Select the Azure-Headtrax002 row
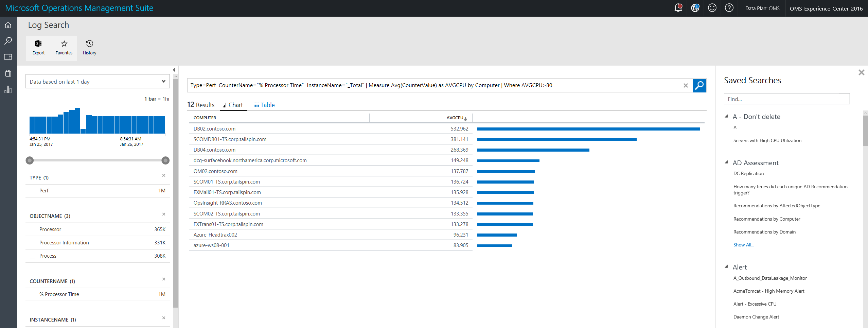Viewport: 868px width, 328px height. [331, 235]
